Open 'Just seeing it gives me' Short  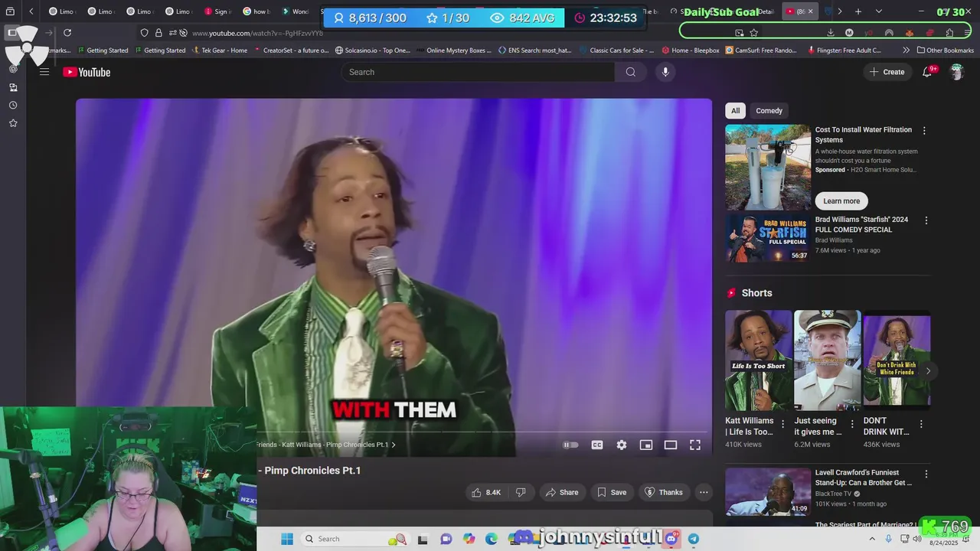click(828, 360)
